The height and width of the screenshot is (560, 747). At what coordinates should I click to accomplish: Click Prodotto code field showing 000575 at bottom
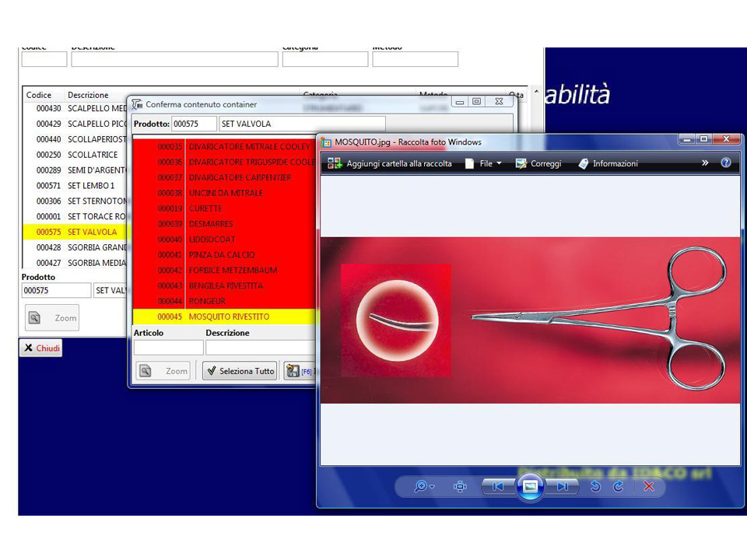56,290
